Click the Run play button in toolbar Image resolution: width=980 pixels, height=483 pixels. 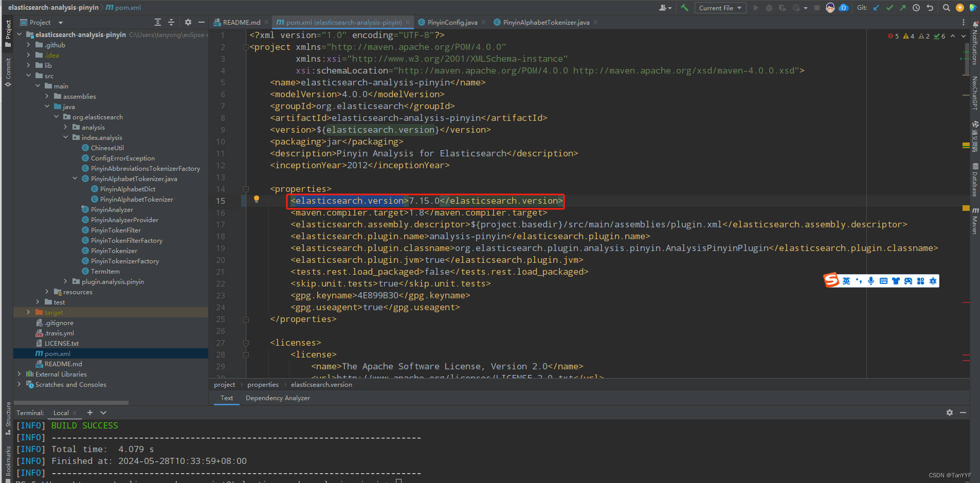756,8
